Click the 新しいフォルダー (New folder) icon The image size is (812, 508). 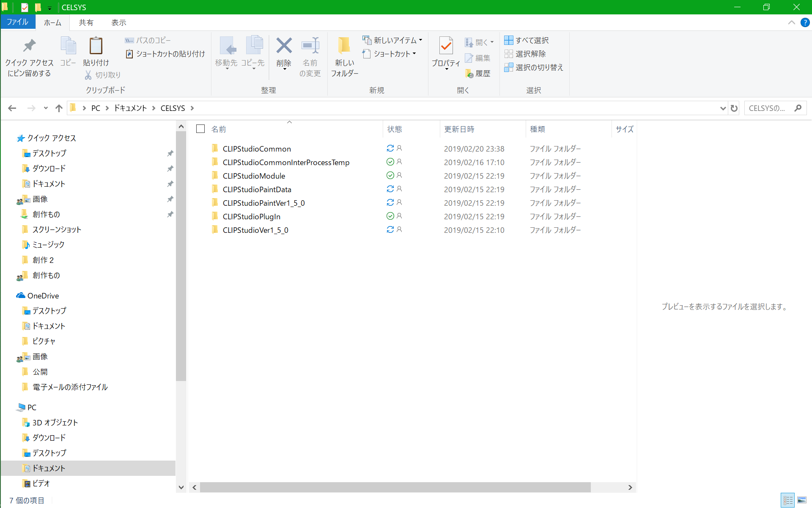344,46
